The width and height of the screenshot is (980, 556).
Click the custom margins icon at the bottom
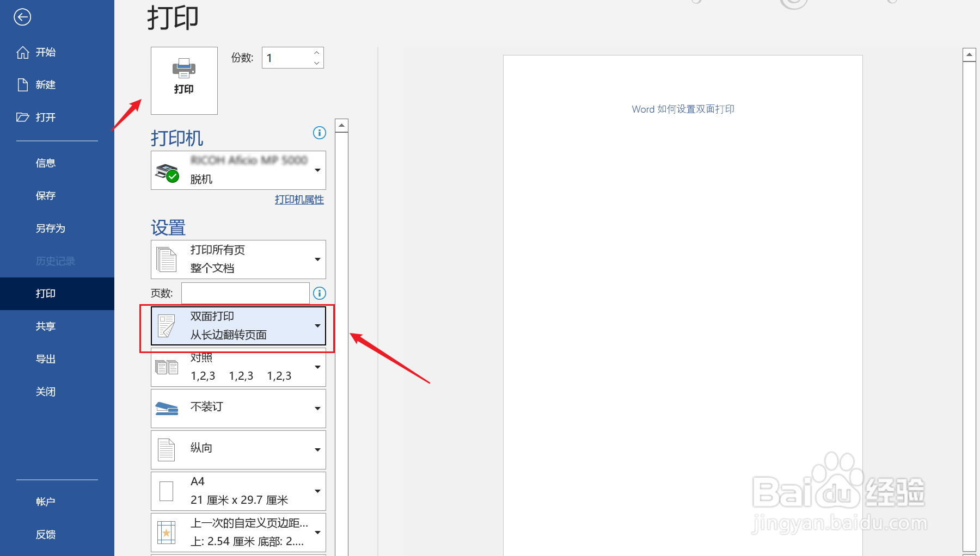tap(167, 532)
